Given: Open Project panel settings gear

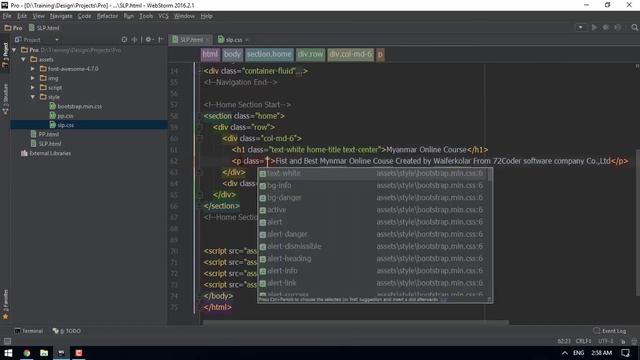Looking at the screenshot, I should 149,40.
